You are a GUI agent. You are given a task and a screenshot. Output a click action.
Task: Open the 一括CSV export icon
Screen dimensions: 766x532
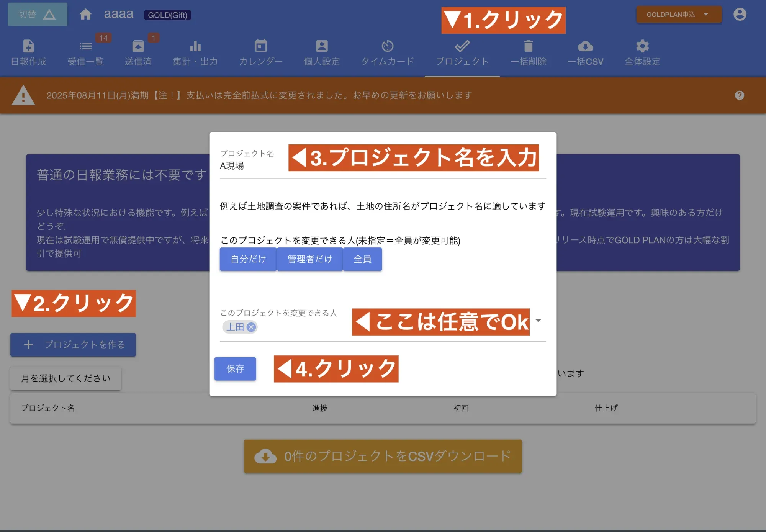(x=585, y=53)
